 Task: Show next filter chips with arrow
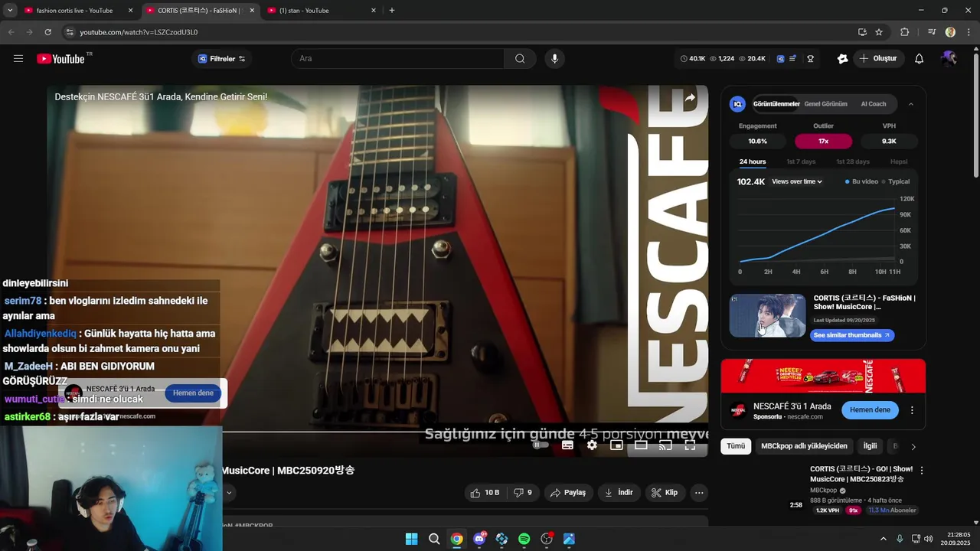pyautogui.click(x=913, y=446)
